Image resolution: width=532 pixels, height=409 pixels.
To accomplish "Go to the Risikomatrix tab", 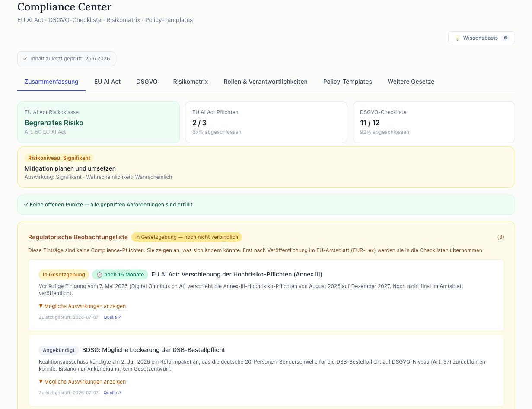I will [191, 82].
